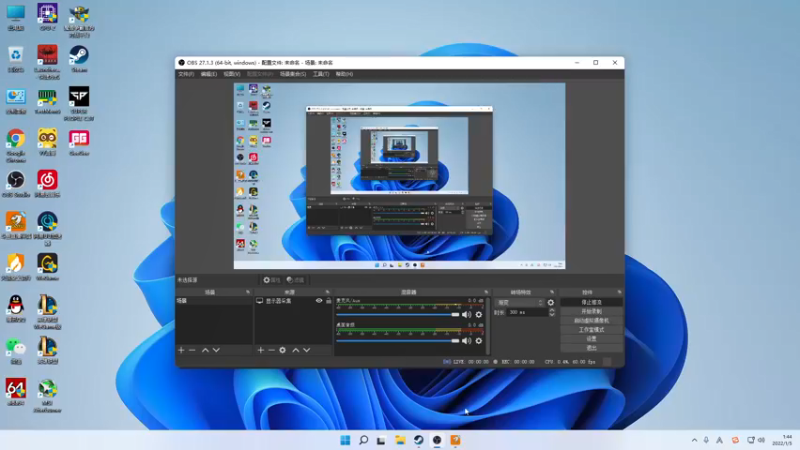Open the 文件(F) menu

tap(186, 74)
